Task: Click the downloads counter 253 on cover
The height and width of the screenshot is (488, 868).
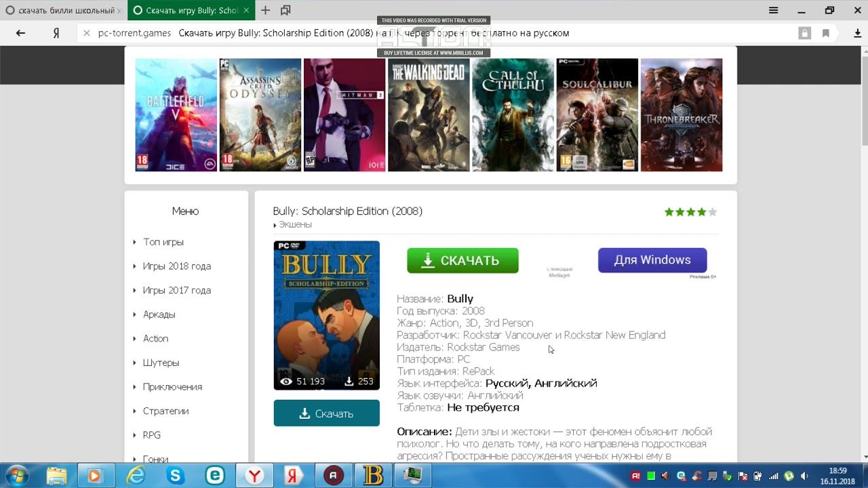Action: 359,382
